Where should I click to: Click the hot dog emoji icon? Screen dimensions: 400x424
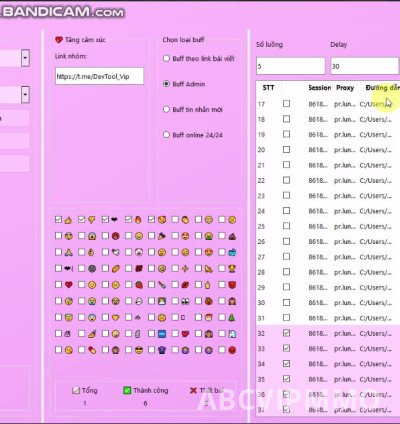(x=115, y=269)
